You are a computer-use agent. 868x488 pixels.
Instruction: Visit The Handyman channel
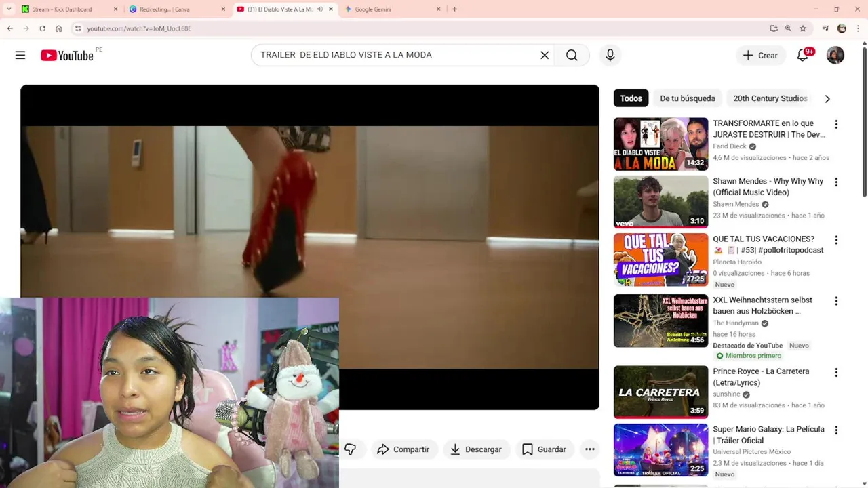pos(736,323)
